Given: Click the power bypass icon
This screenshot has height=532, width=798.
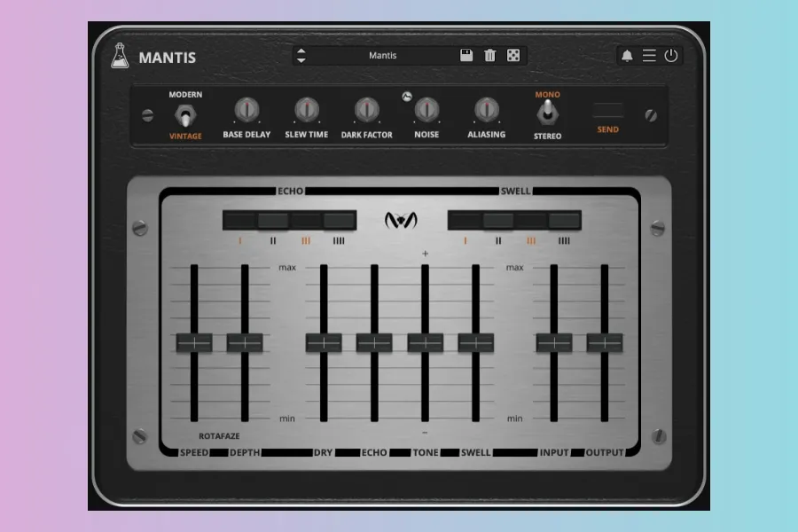Looking at the screenshot, I should tap(671, 56).
